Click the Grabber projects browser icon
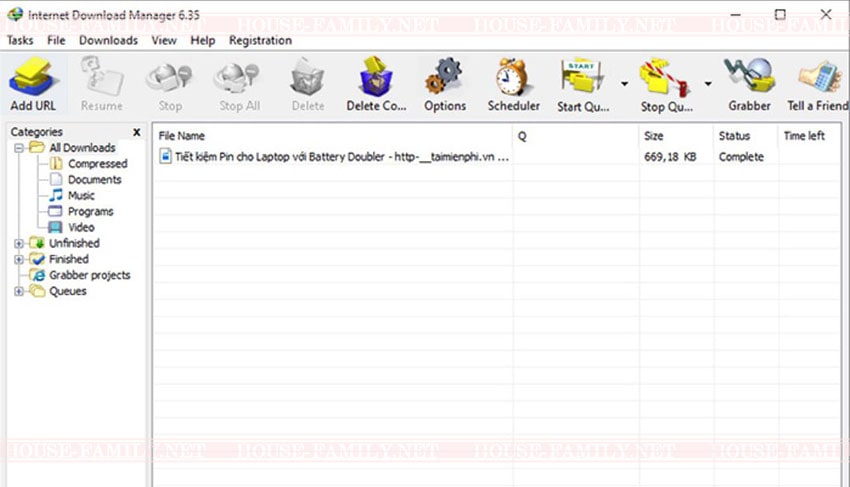850x487 pixels. coord(37,275)
